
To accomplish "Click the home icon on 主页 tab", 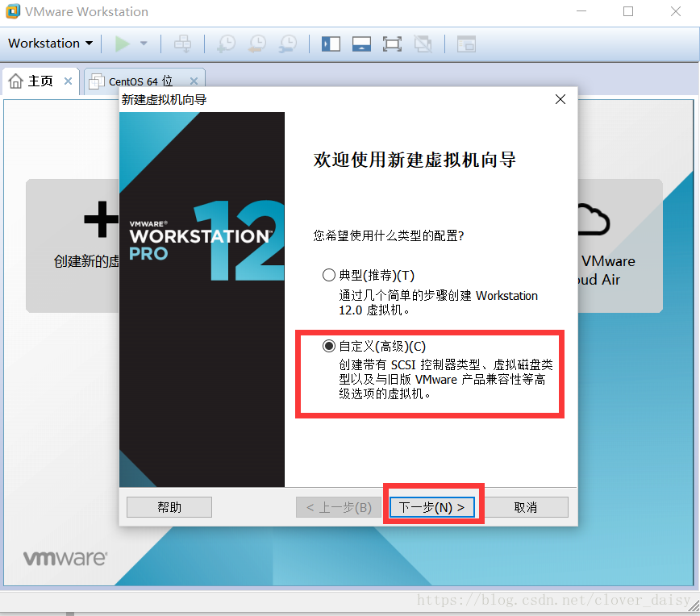I will pos(15,81).
